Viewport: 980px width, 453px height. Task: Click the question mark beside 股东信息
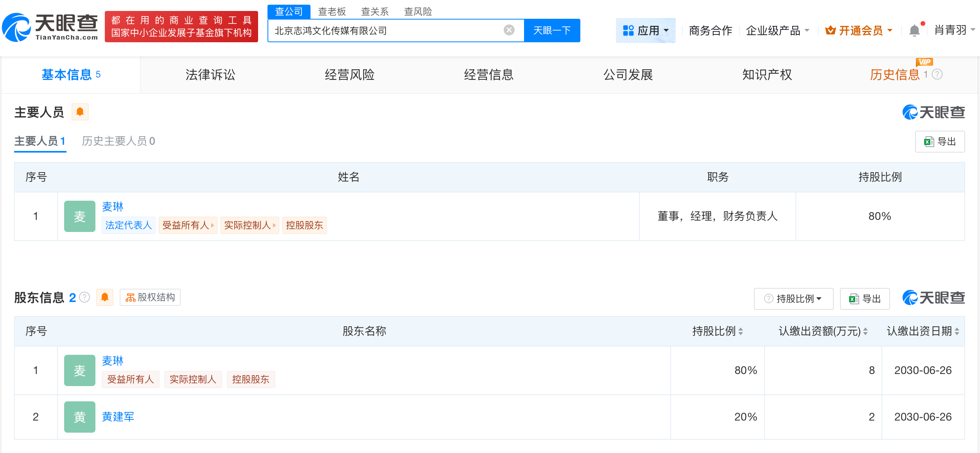coord(84,297)
